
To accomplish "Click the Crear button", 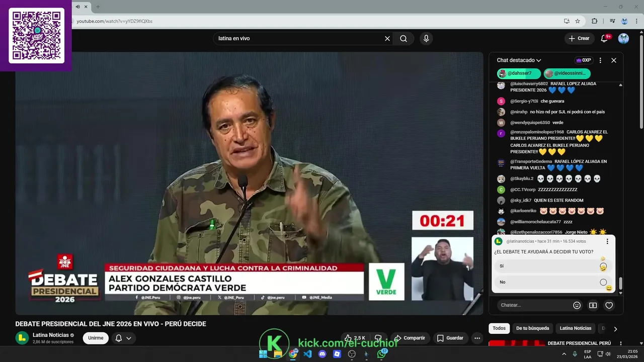I will (579, 39).
